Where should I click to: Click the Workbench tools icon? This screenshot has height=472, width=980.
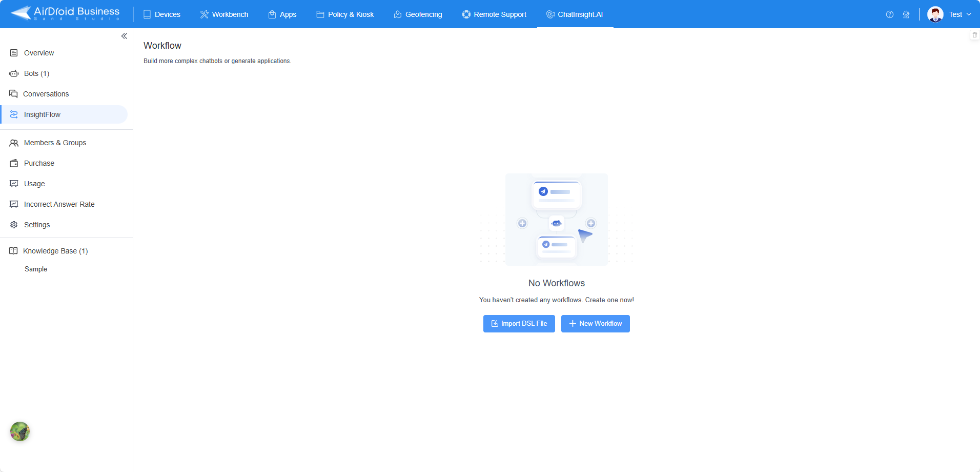[204, 14]
